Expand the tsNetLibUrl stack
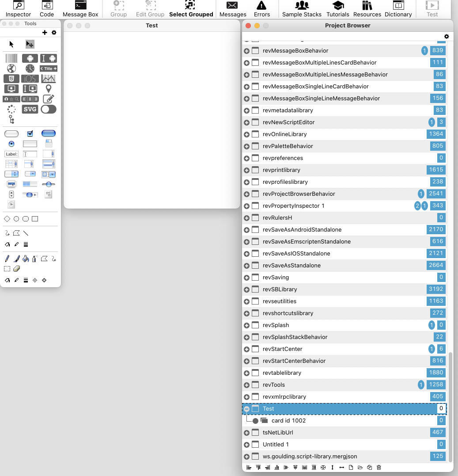This screenshot has height=476, width=458. 246,433
